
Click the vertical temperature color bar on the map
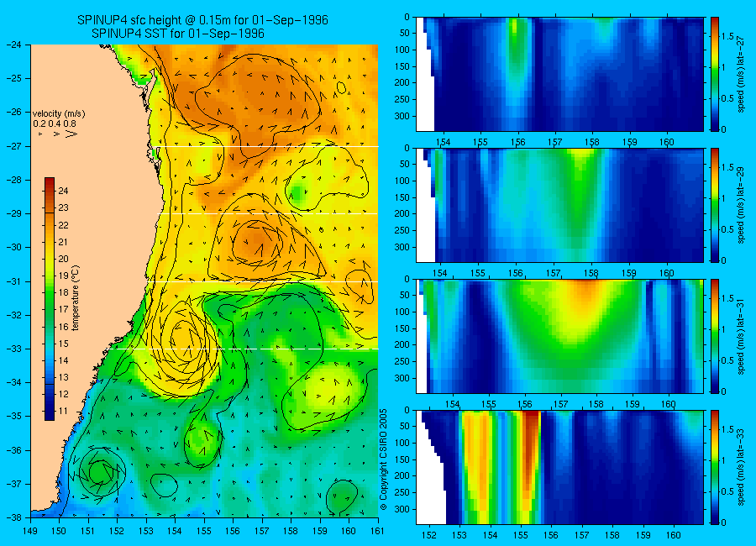50,299
